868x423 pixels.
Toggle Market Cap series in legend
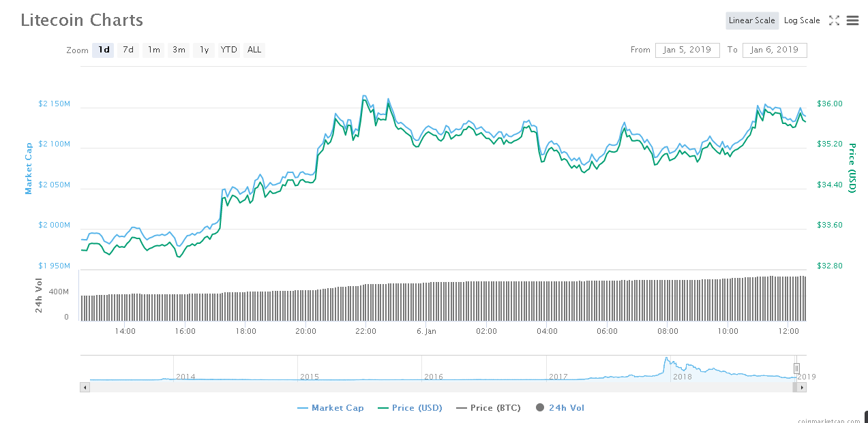(x=331, y=408)
